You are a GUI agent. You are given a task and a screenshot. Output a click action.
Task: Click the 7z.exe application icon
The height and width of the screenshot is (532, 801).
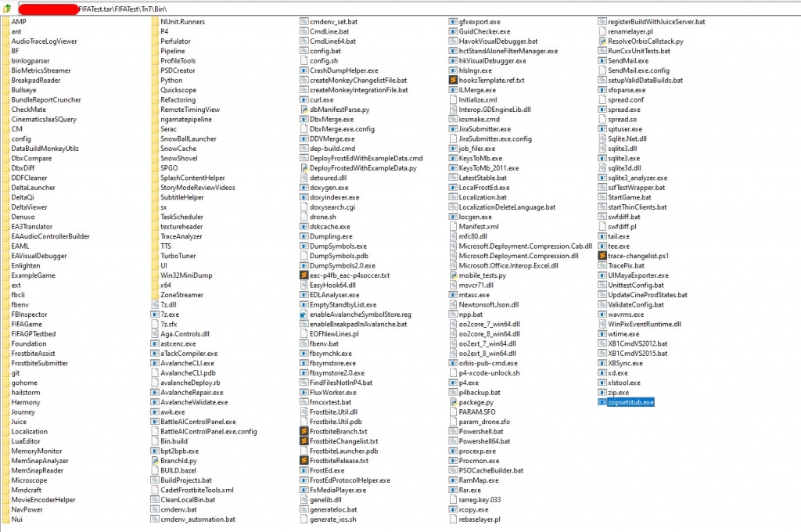(154, 315)
